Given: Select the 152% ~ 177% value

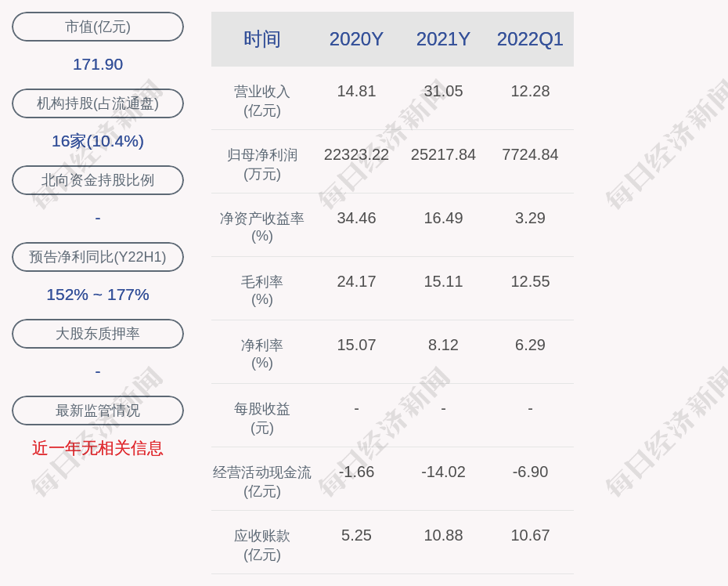Looking at the screenshot, I should [x=98, y=295].
